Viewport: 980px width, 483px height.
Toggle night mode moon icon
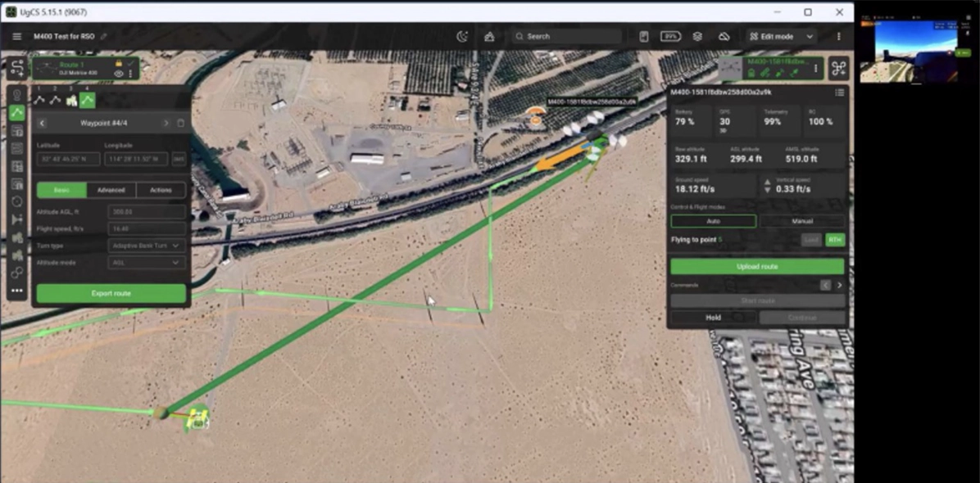point(462,37)
